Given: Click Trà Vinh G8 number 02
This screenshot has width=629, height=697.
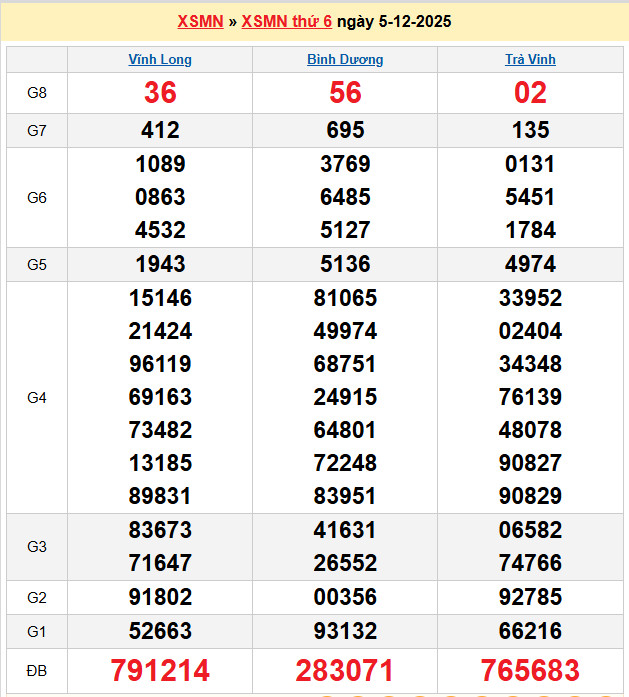Looking at the screenshot, I should pos(530,93).
